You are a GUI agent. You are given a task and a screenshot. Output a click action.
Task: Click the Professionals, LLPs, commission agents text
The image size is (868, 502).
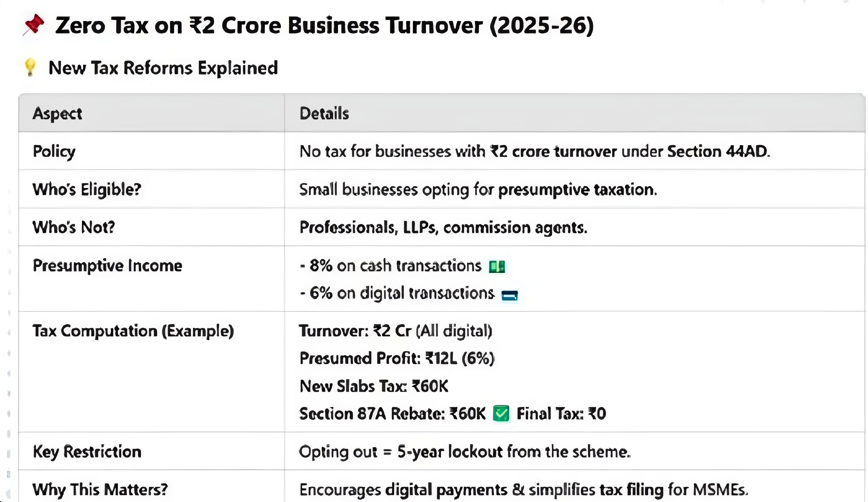pos(443,228)
